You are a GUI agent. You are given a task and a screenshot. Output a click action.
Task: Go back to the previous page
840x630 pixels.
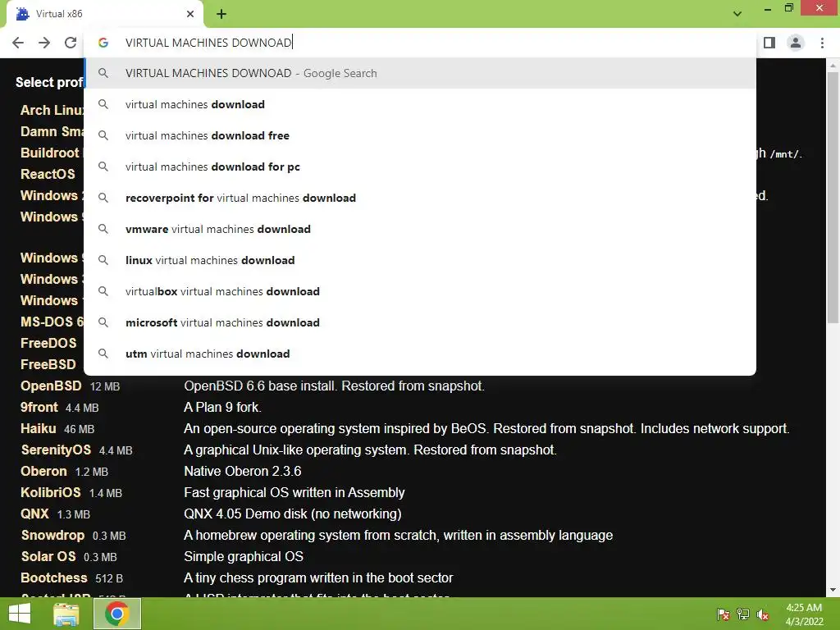[18, 43]
